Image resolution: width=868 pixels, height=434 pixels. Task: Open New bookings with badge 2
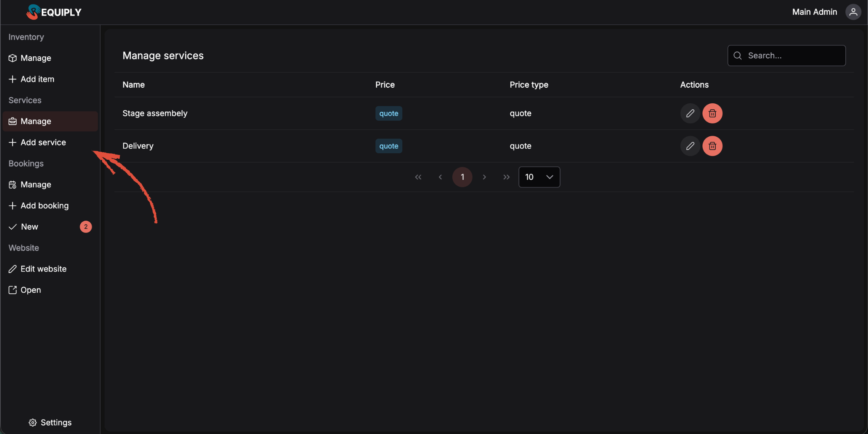(30, 227)
